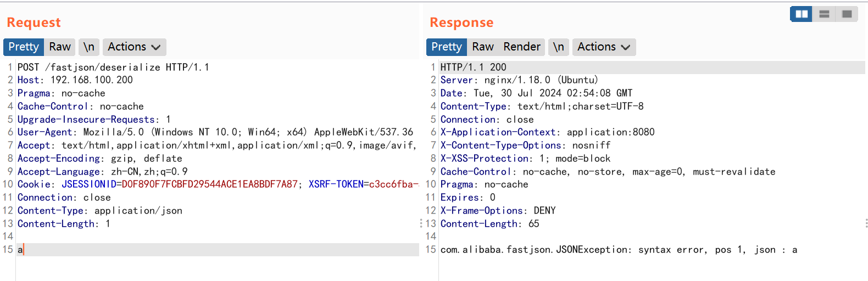Toggle \n display in Request panel
Viewport: 868px width, 281px height.
point(89,47)
